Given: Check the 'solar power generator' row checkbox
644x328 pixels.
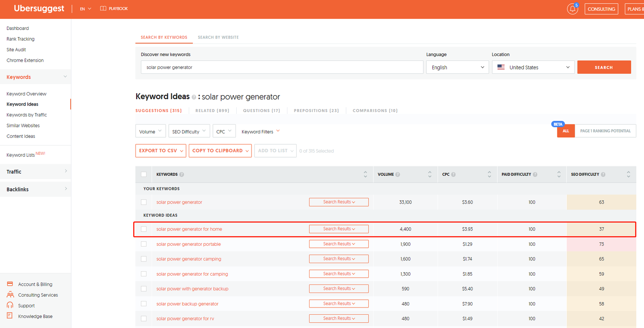Looking at the screenshot, I should pyautogui.click(x=144, y=202).
